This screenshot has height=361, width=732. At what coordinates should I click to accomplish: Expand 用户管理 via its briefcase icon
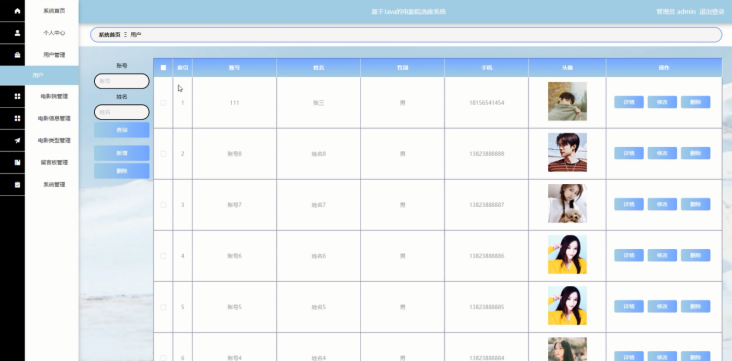[17, 55]
